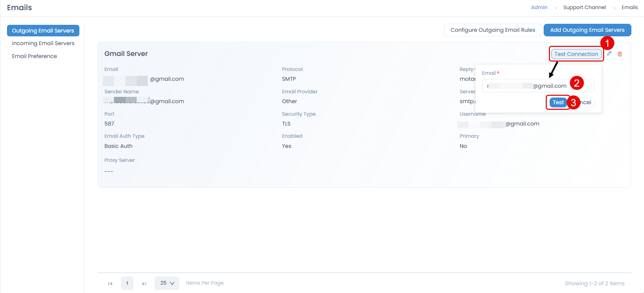The height and width of the screenshot is (293, 644).
Task: Select Outgoing Email Servers in sidebar
Action: (x=43, y=31)
